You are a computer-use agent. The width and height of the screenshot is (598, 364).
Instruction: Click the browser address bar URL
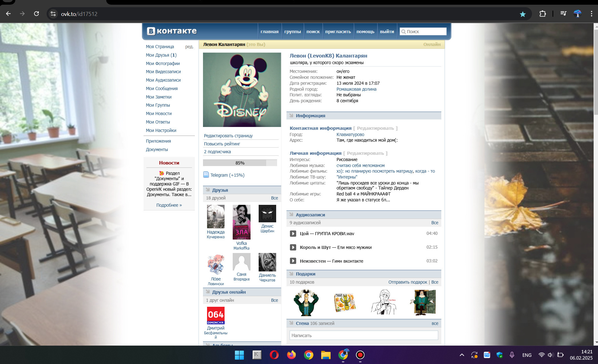pyautogui.click(x=79, y=14)
